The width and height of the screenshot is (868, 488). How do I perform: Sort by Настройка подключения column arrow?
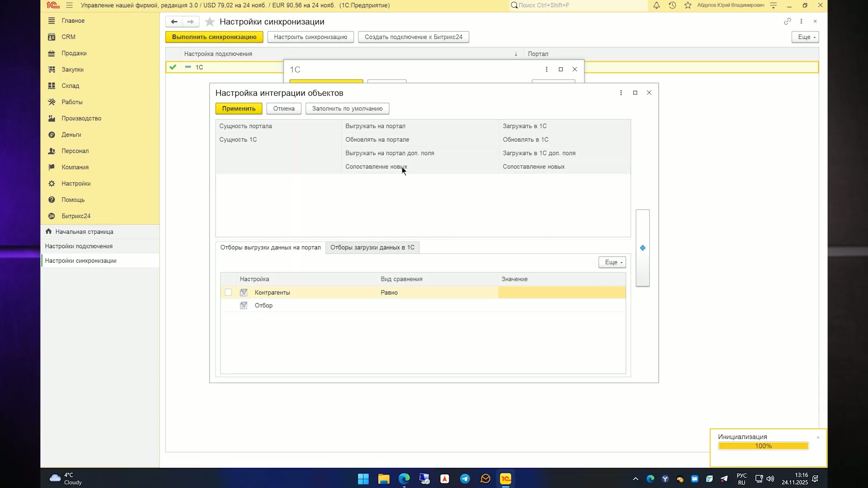[x=516, y=54]
